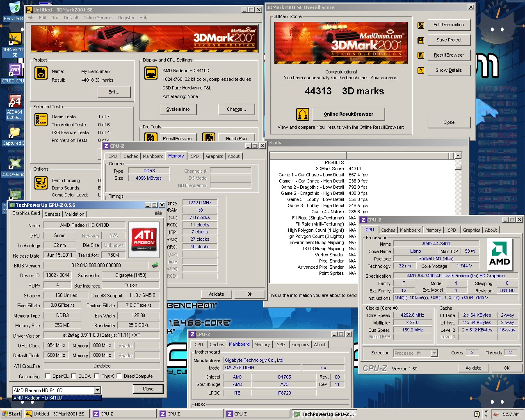
Task: Expand the GPU selection dropdown arrow in GPU-Z
Action: pyautogui.click(x=97, y=390)
